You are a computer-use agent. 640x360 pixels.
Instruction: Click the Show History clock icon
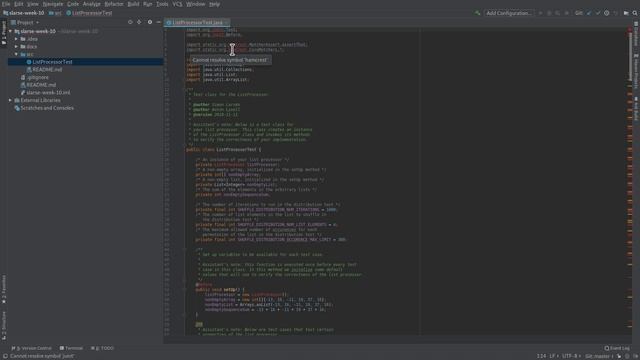(x=607, y=13)
